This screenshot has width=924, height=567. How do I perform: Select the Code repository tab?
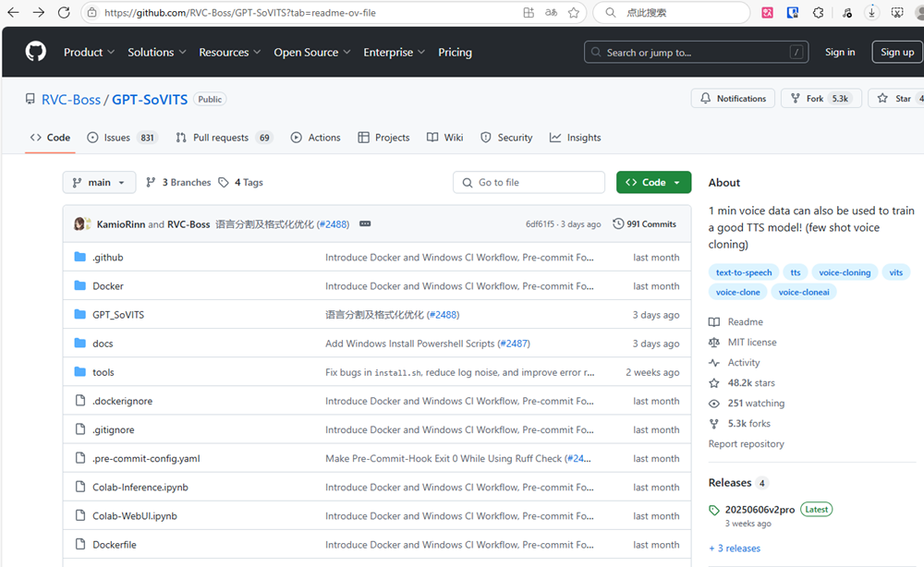point(50,138)
